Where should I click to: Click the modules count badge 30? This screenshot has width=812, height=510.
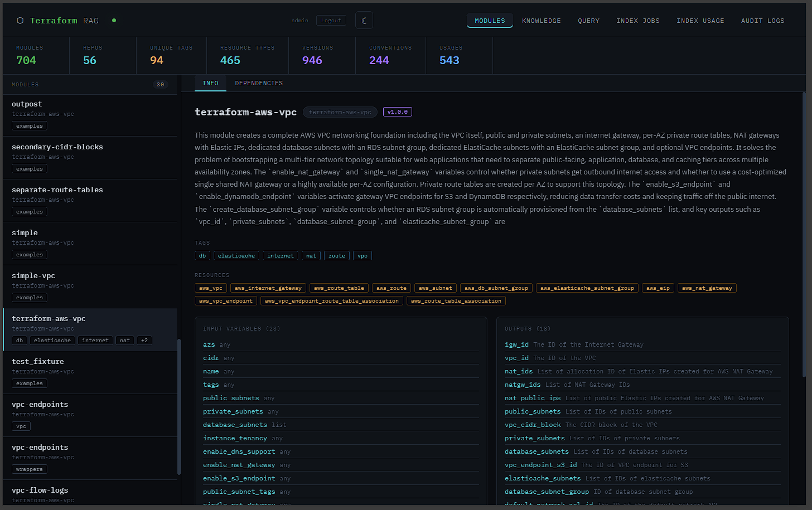161,85
